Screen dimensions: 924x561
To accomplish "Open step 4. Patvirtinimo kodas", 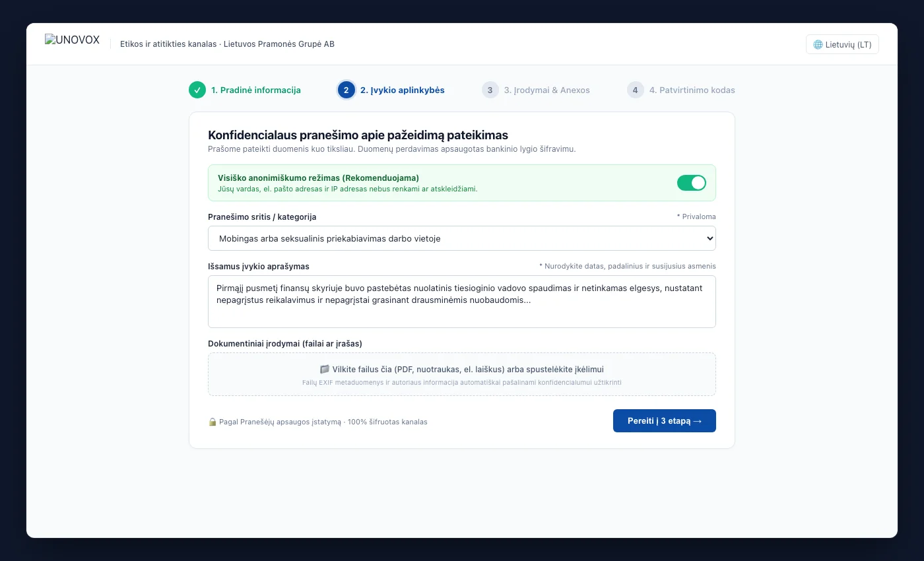I will point(692,90).
